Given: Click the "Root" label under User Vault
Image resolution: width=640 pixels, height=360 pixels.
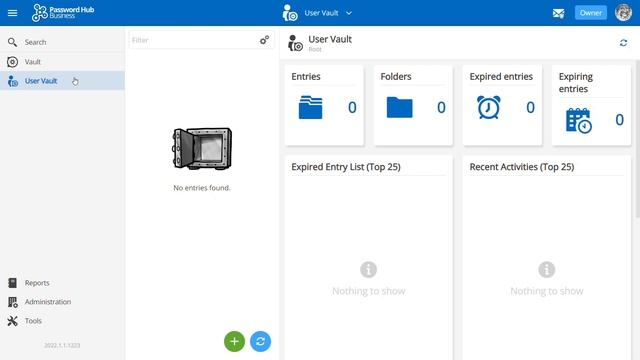Looking at the screenshot, I should 315,49.
